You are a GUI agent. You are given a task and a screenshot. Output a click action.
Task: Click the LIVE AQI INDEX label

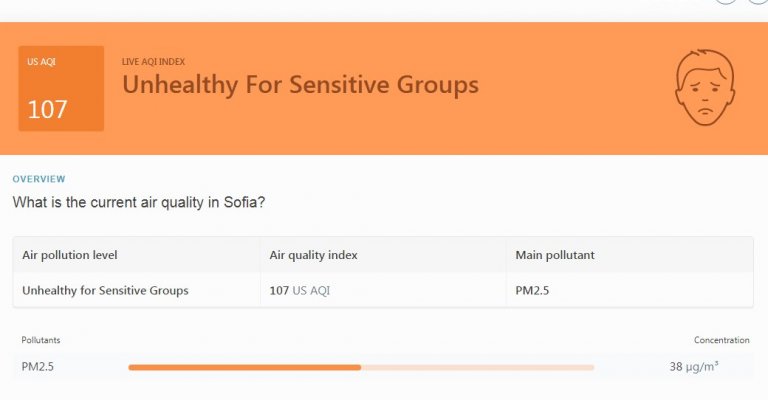pyautogui.click(x=153, y=62)
